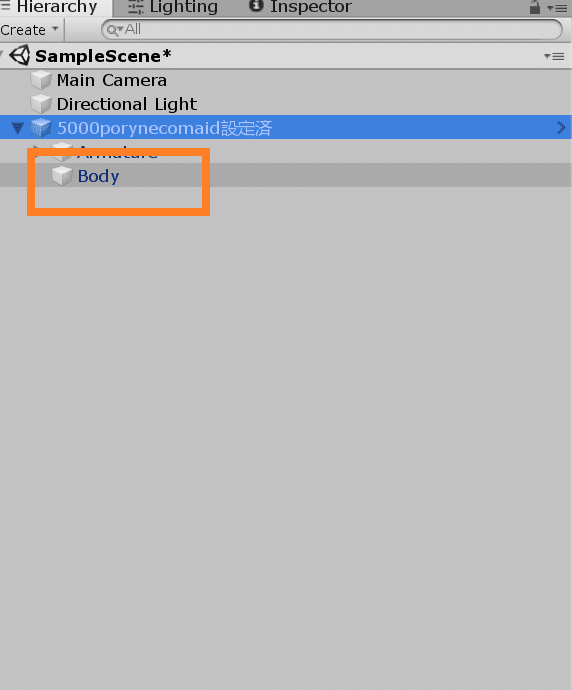Focus the hierarchy search field

332,30
